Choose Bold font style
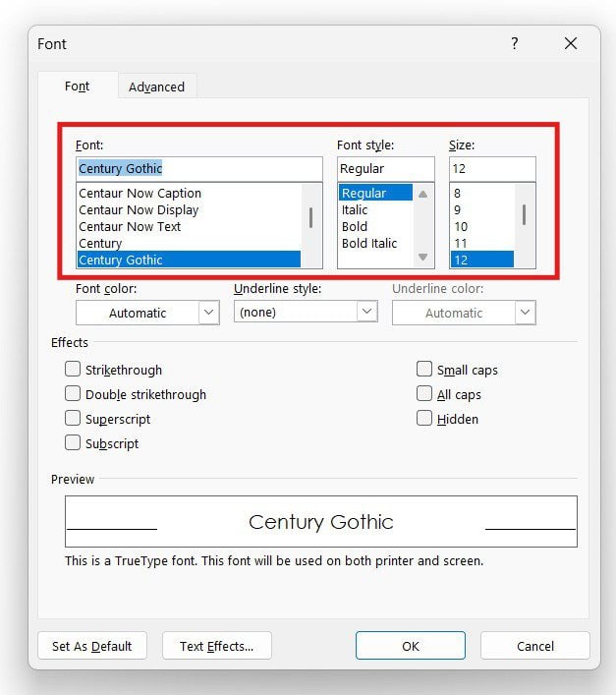The width and height of the screenshot is (616, 695). coord(375,226)
